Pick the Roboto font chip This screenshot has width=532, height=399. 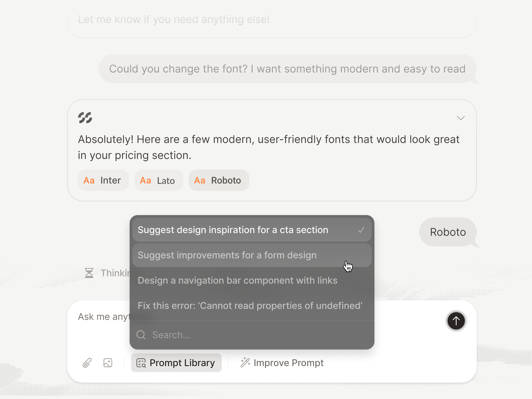point(219,180)
